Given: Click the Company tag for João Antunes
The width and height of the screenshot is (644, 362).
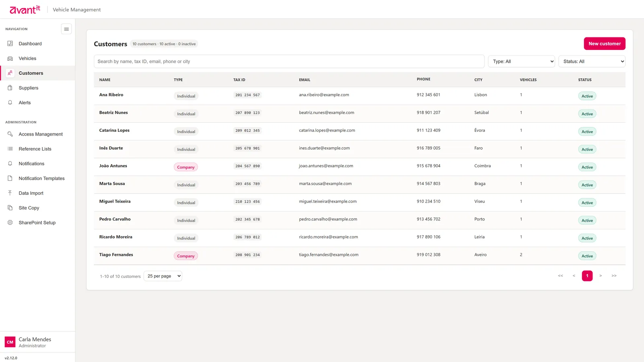Looking at the screenshot, I should (x=186, y=167).
